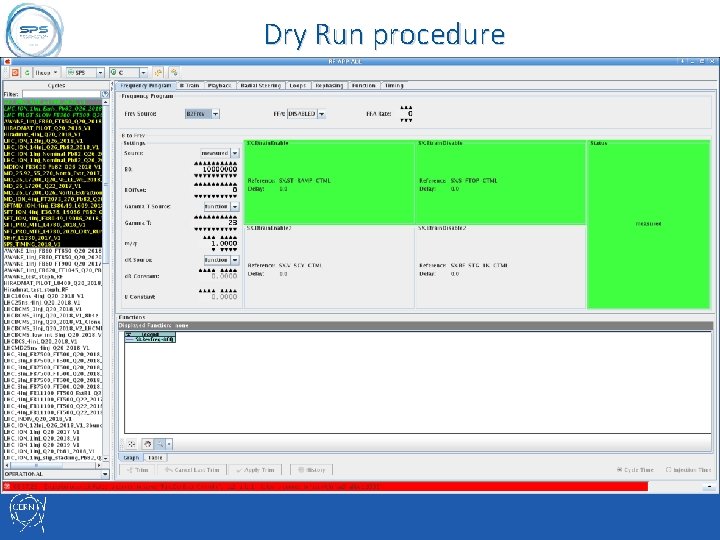Click the status bar expand button at right
Screen dimensions: 720x540
709,486
